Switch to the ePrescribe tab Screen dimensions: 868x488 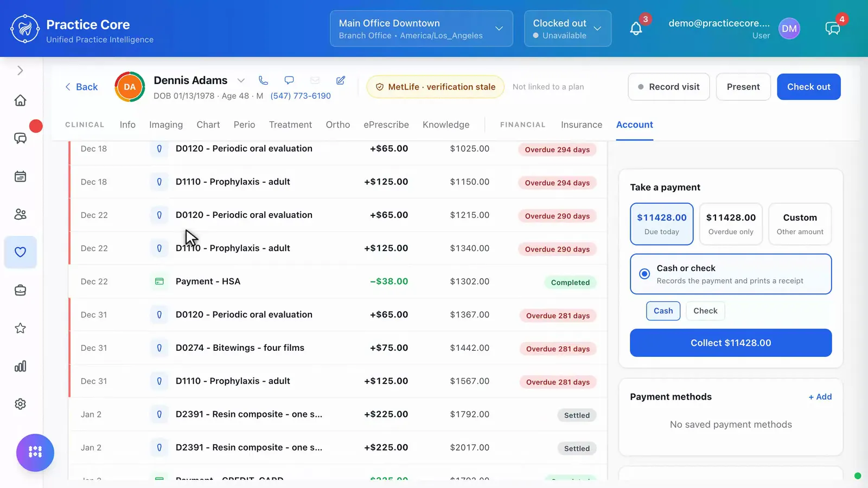click(386, 125)
